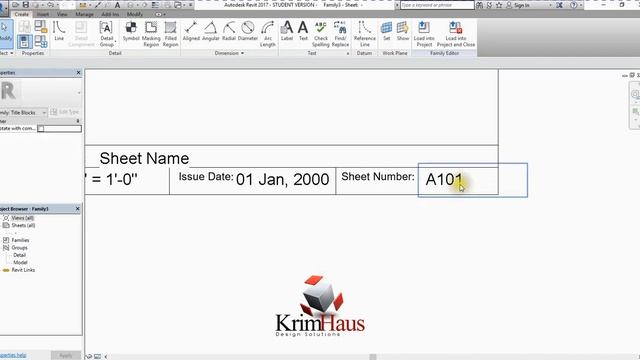Select the Masking Region tool
Screen dimensions: 640x360
tap(151, 34)
